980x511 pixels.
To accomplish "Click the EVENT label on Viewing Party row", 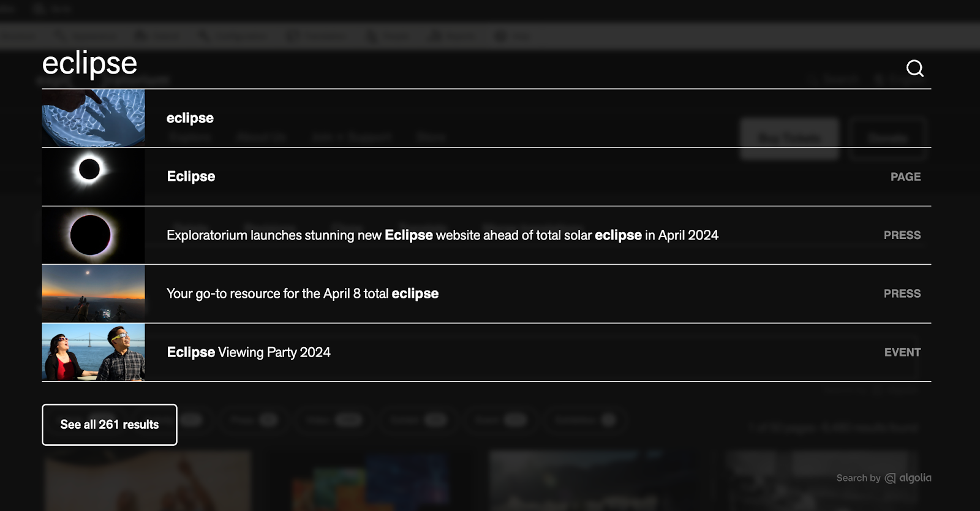I will [902, 352].
